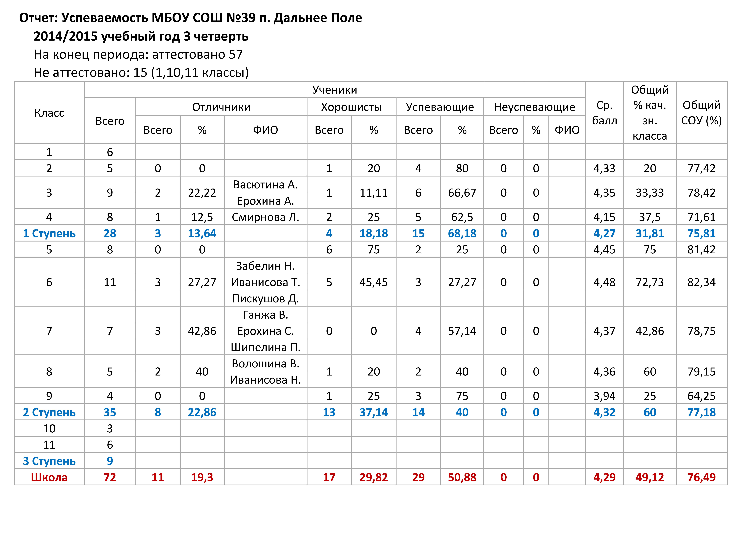Click the 'Общий % кач. зн. класса' header
The image size is (756, 535).
[x=650, y=113]
